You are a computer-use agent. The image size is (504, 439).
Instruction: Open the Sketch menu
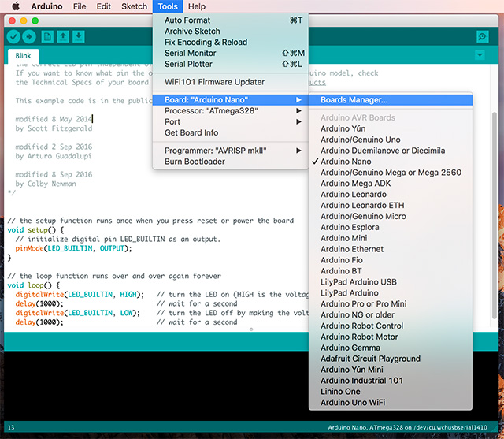(134, 6)
